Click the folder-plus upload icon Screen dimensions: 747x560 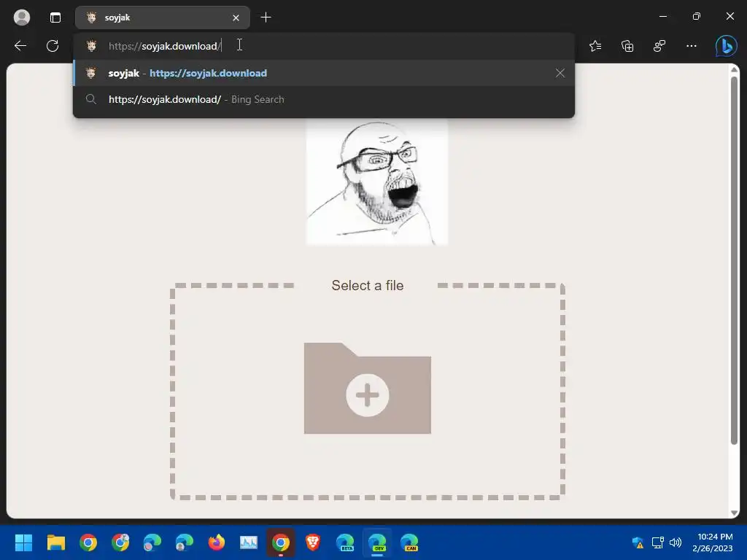(x=368, y=388)
